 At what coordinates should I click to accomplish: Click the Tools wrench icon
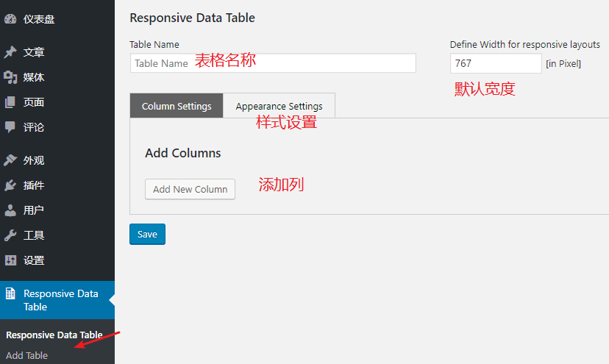[10, 235]
